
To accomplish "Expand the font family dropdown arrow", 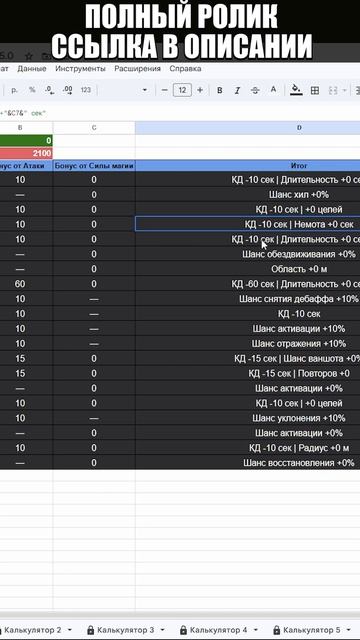I will click(144, 90).
